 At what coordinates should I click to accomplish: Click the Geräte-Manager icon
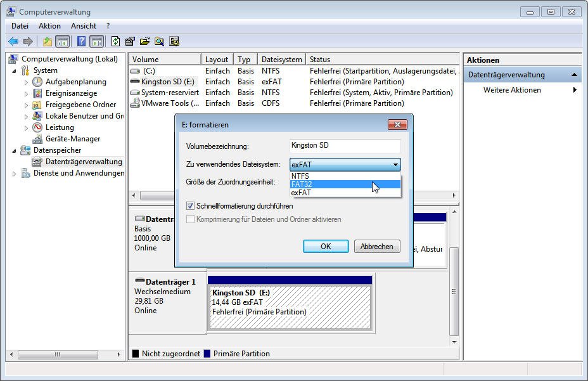click(37, 139)
